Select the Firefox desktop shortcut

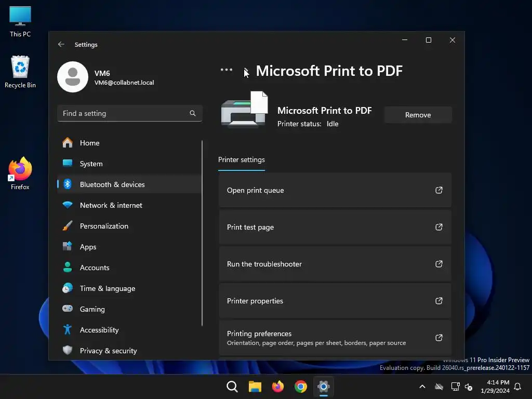20,174
